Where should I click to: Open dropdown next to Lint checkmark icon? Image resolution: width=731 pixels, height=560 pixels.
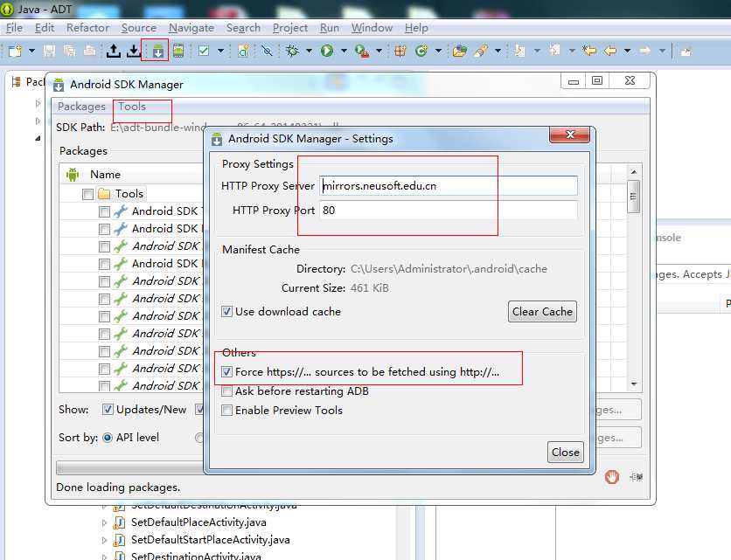pyautogui.click(x=220, y=51)
